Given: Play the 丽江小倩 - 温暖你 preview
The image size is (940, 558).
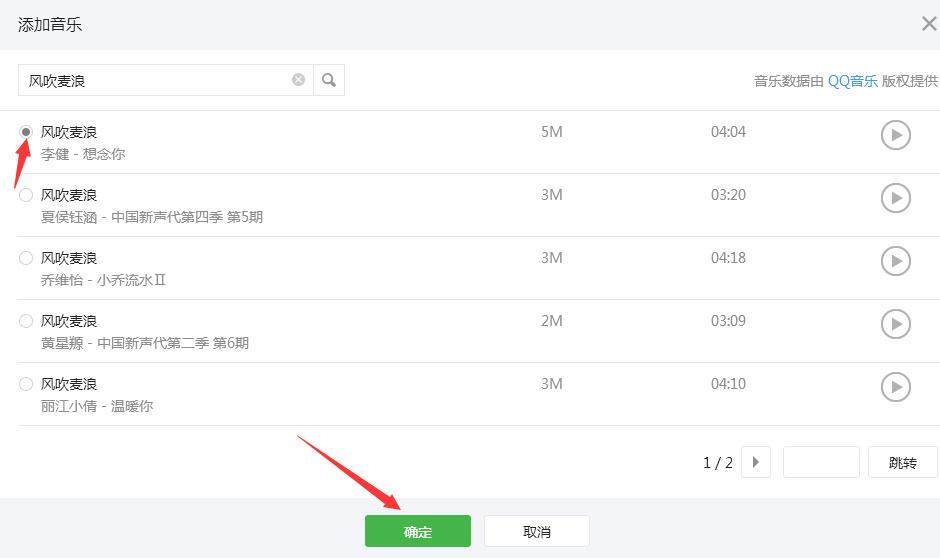Looking at the screenshot, I should [x=896, y=387].
